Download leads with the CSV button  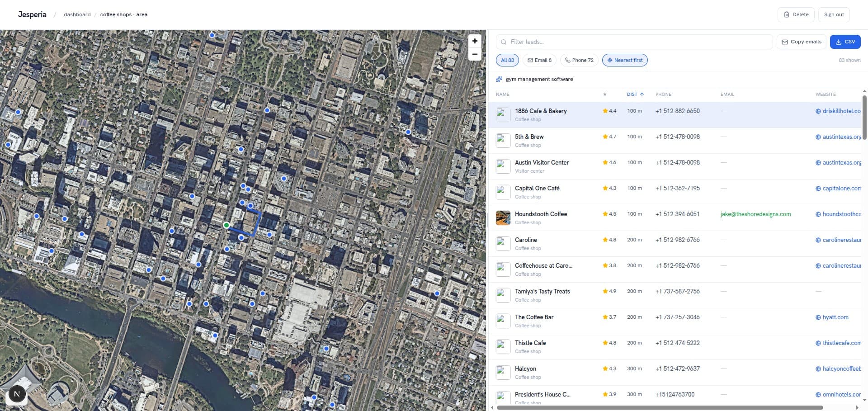point(845,42)
